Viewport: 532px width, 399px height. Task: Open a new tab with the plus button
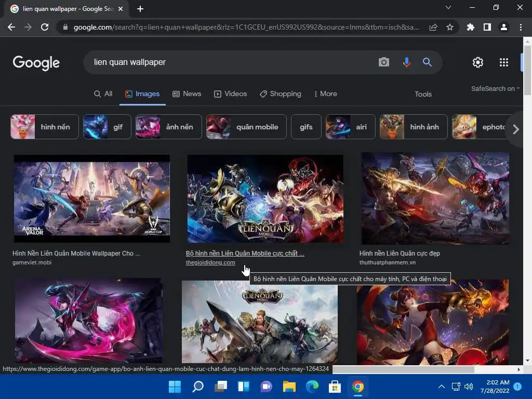click(140, 9)
